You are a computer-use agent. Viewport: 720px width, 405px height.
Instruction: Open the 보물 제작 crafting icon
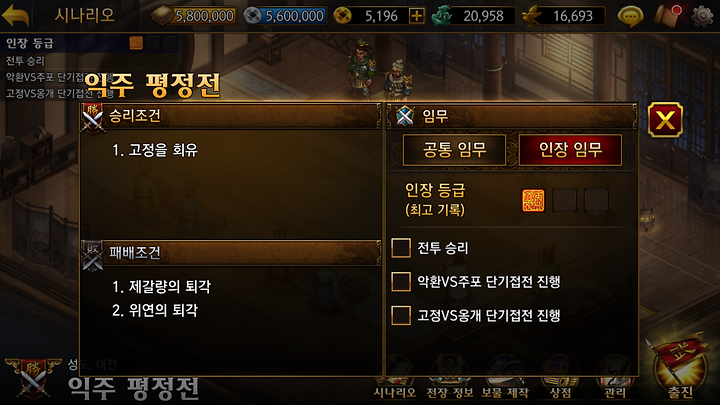(505, 379)
